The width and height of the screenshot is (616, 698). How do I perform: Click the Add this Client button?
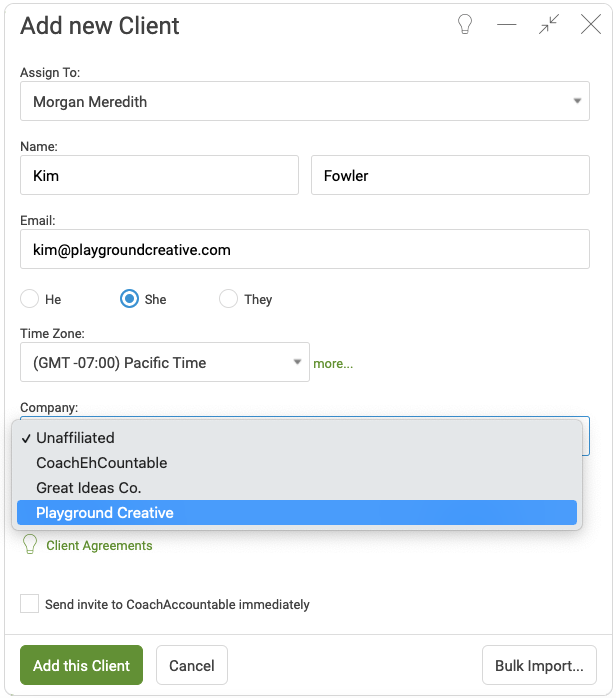click(x=81, y=665)
